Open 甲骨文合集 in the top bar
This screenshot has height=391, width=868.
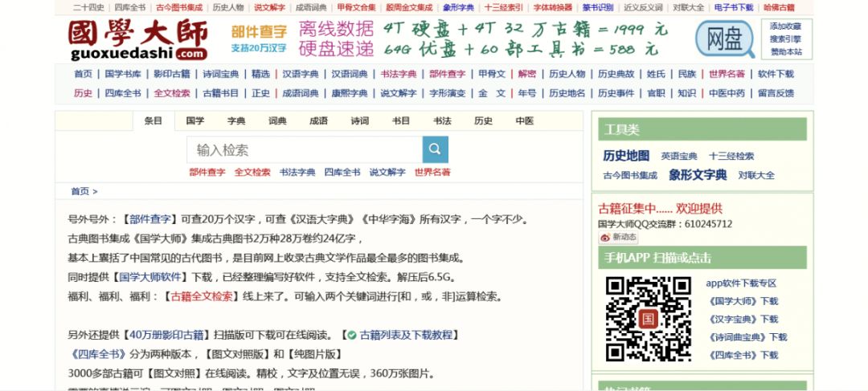(356, 8)
